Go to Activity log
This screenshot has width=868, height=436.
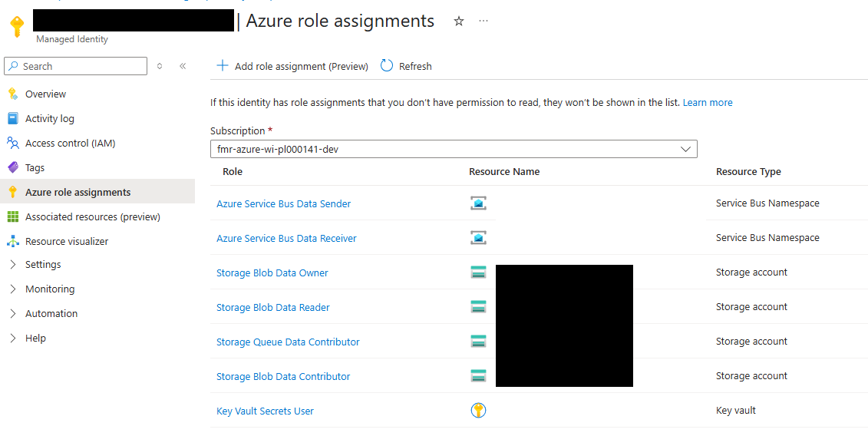(x=49, y=118)
